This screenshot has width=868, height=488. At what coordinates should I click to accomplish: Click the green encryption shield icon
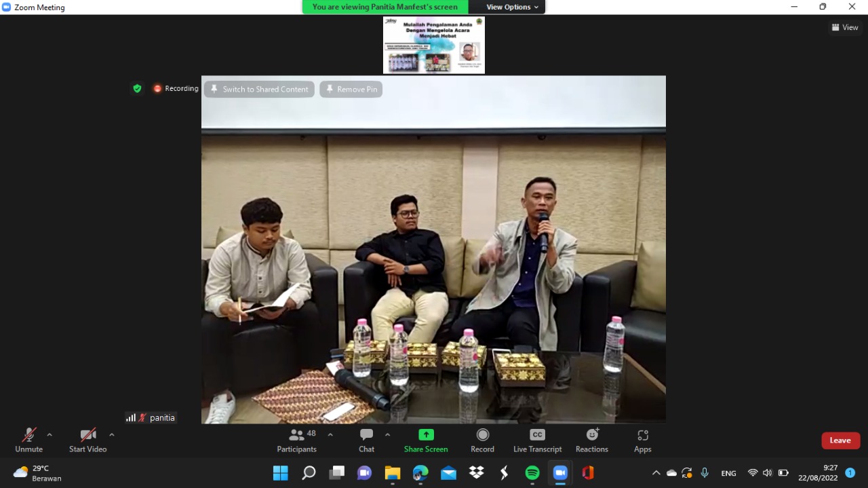(137, 88)
